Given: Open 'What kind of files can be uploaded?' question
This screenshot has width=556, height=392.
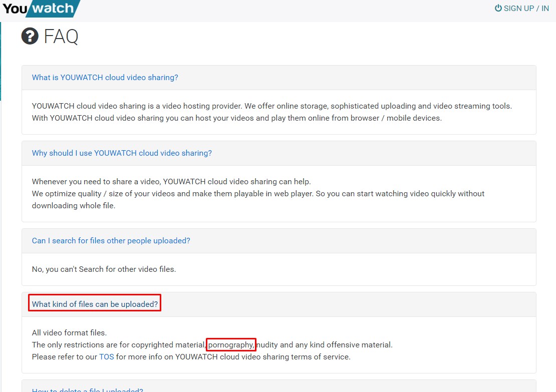Looking at the screenshot, I should click(x=95, y=304).
